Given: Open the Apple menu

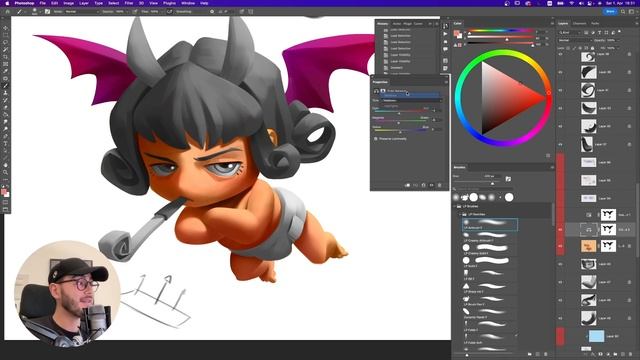Looking at the screenshot, I should (7, 3).
